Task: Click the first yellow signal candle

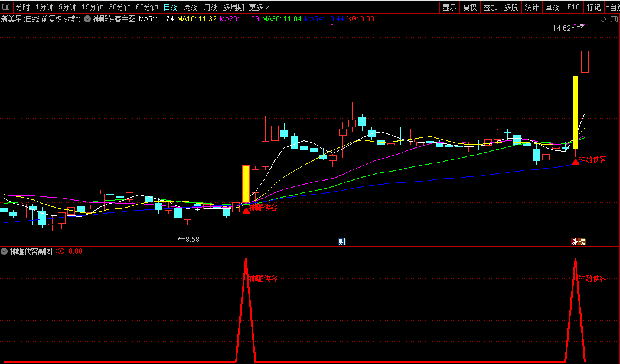Action: tap(246, 184)
